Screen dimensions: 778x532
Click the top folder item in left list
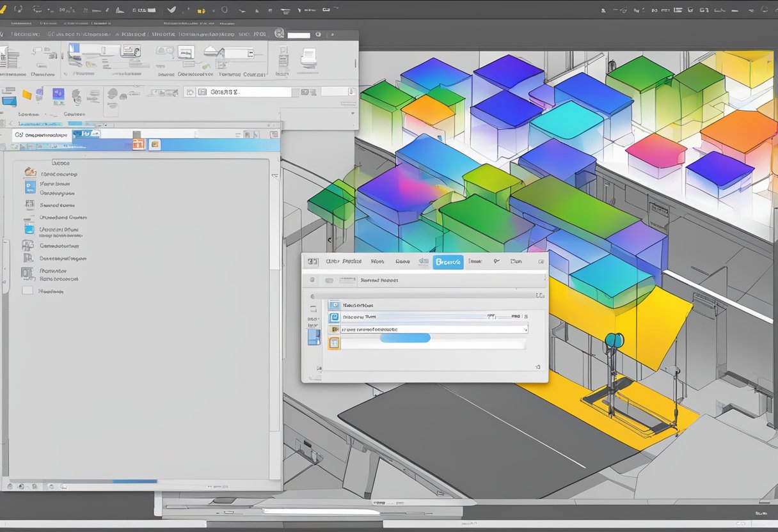[30, 172]
